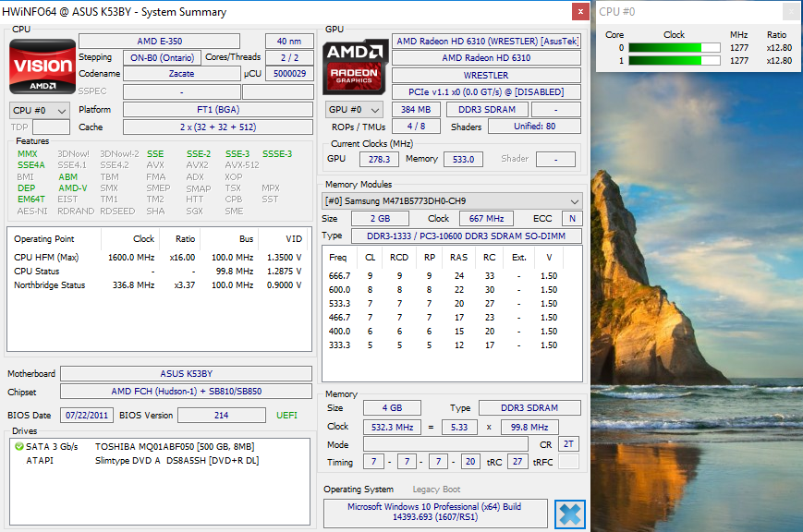Click Core 0 clock progress bar
The width and height of the screenshot is (803, 532).
pyautogui.click(x=675, y=48)
